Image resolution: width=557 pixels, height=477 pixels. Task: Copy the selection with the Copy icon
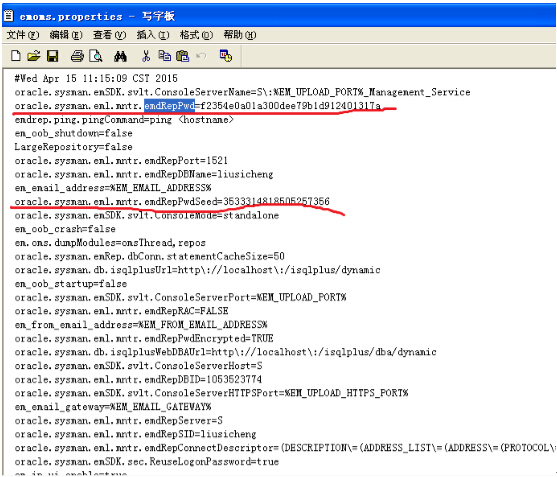[x=164, y=56]
